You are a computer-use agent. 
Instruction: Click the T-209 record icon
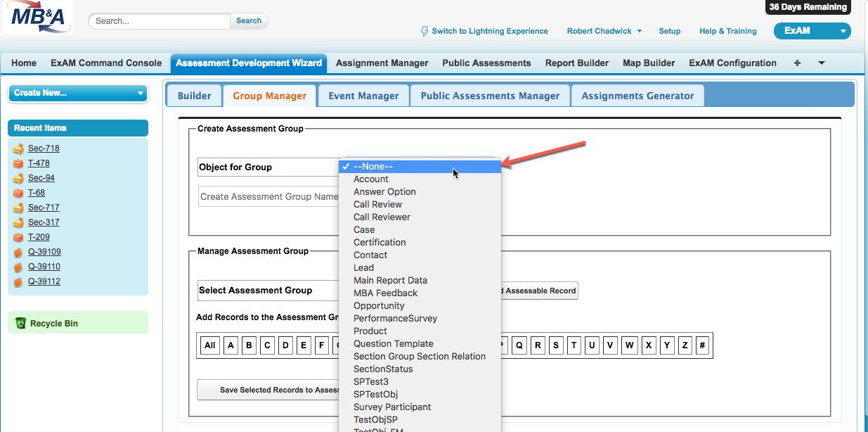[x=18, y=237]
